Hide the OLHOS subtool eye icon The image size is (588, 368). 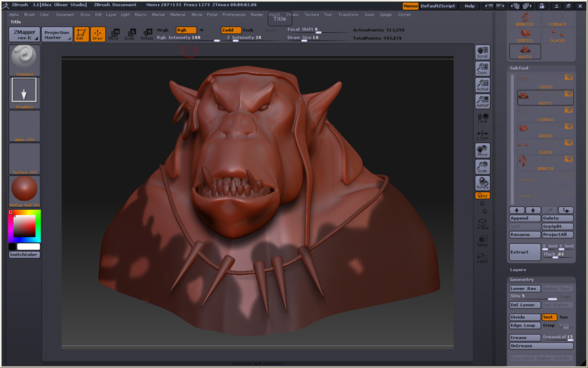point(568,142)
